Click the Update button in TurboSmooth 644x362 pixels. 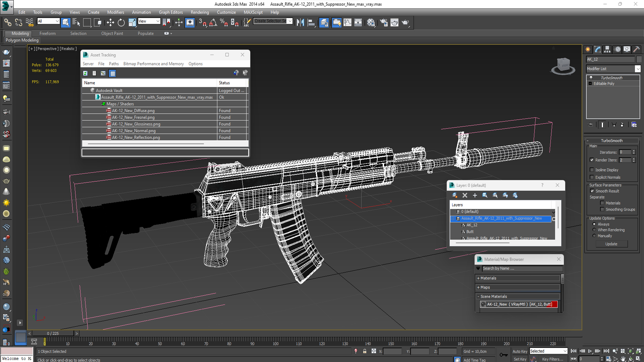(611, 244)
